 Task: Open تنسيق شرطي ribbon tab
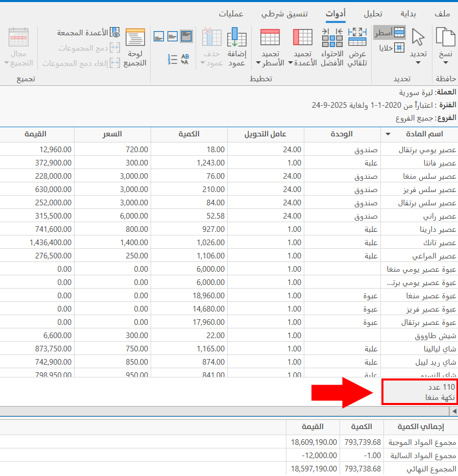(284, 13)
